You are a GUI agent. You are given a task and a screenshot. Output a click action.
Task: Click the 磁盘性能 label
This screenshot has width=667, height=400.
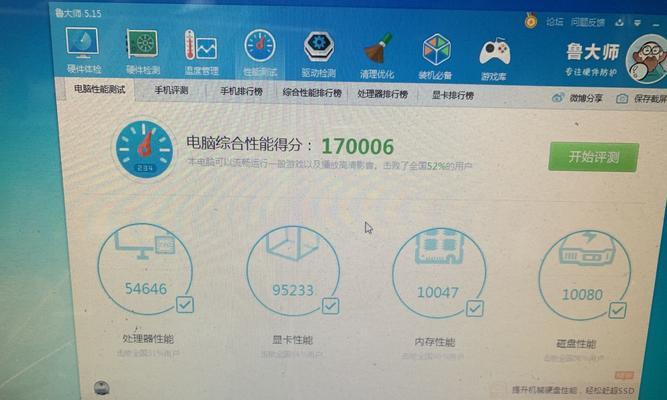click(x=576, y=343)
